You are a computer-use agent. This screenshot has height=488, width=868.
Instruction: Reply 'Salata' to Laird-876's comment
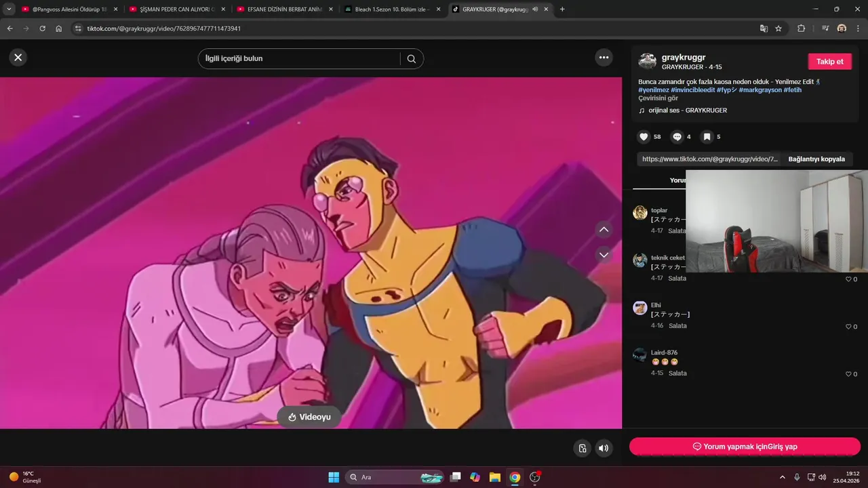coord(677,373)
